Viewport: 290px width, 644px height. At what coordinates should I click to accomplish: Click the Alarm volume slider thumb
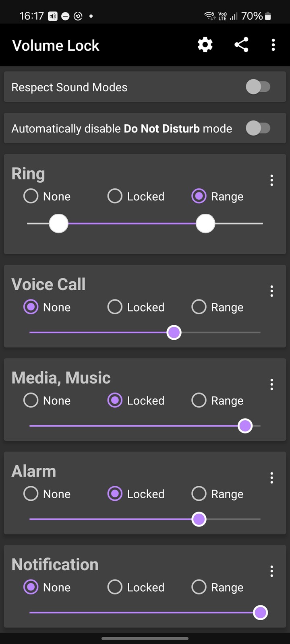199,519
